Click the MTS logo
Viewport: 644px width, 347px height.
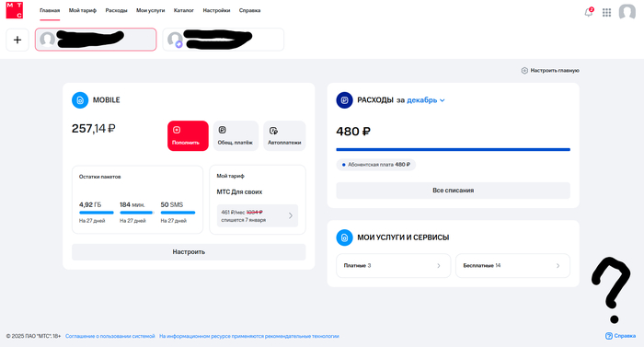point(15,10)
